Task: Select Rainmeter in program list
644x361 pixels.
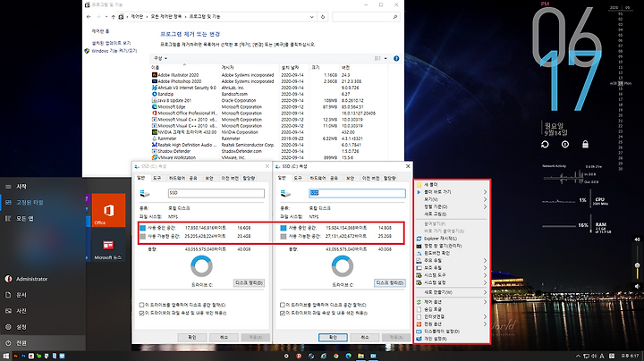Action: coord(166,139)
